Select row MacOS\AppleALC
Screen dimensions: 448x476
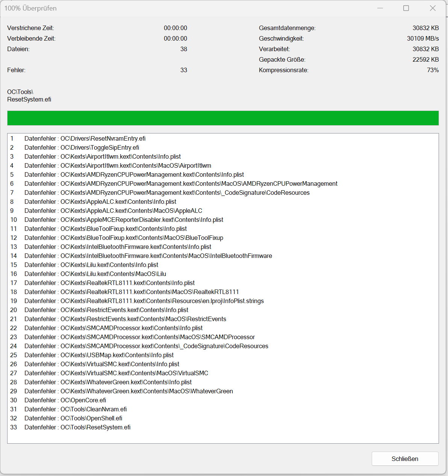click(223, 211)
